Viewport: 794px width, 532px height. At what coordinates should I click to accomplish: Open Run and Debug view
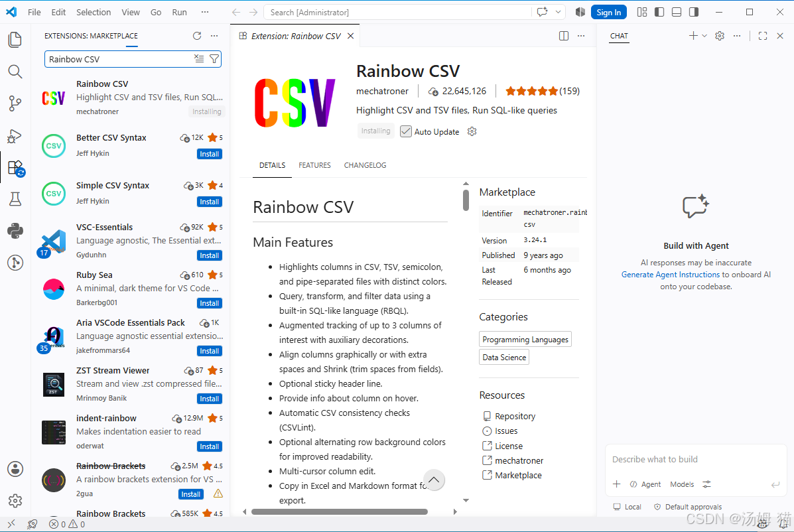point(15,136)
